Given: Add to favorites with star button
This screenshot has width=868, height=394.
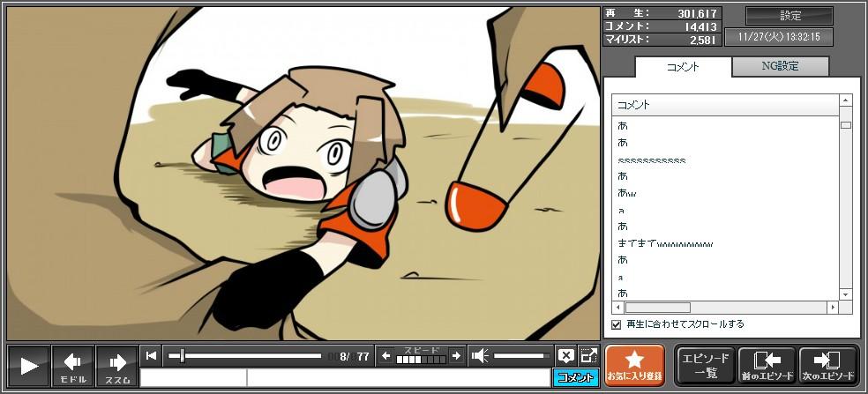Looking at the screenshot, I should tap(635, 365).
